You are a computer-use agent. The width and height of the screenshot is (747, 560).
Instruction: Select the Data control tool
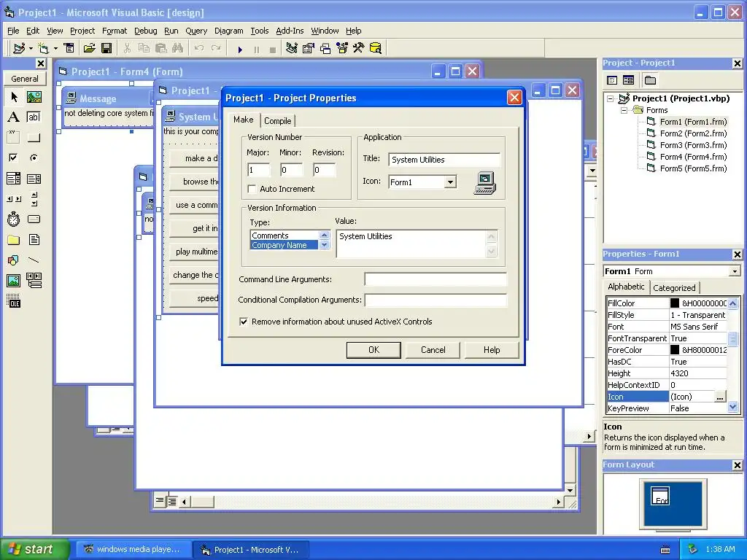coord(34,281)
